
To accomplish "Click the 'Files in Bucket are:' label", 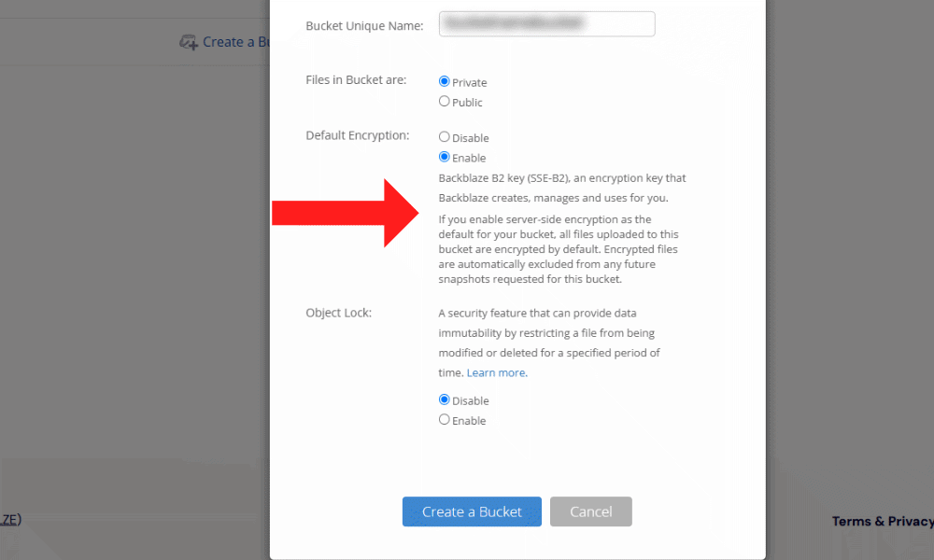I will (356, 79).
